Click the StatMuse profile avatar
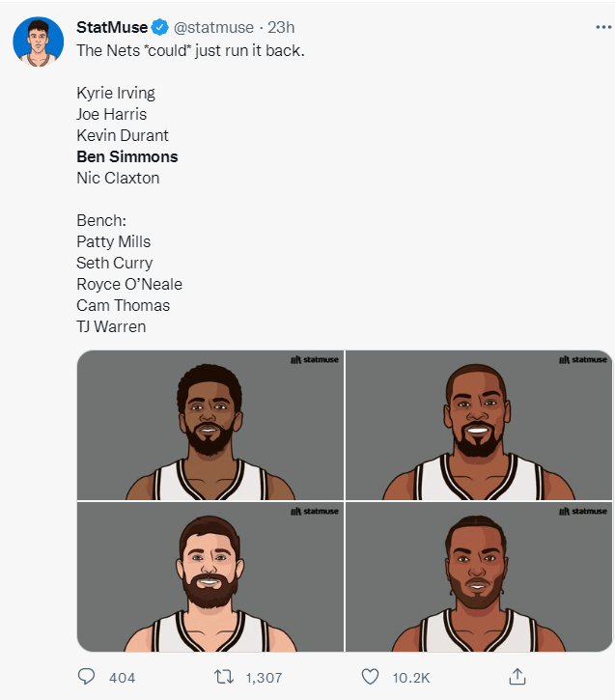615x700 pixels. coord(38,42)
